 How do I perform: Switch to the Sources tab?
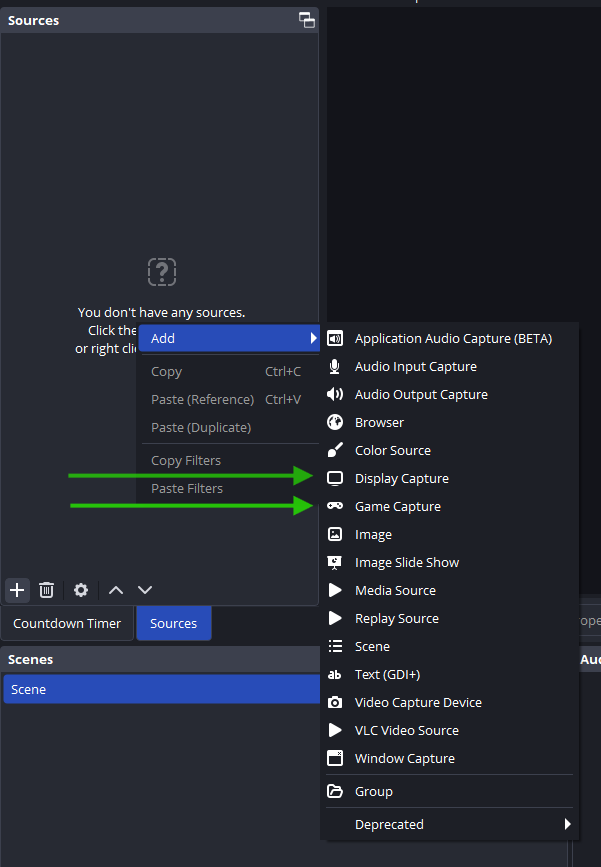coord(174,623)
